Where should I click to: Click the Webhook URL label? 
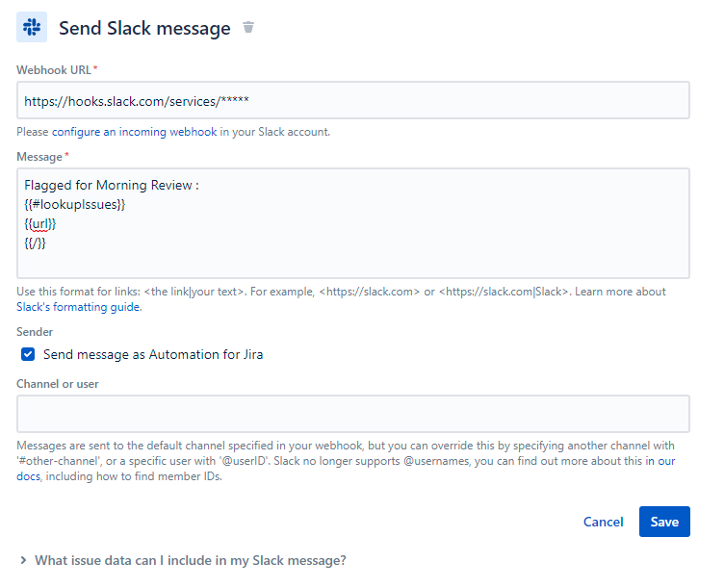tap(54, 70)
